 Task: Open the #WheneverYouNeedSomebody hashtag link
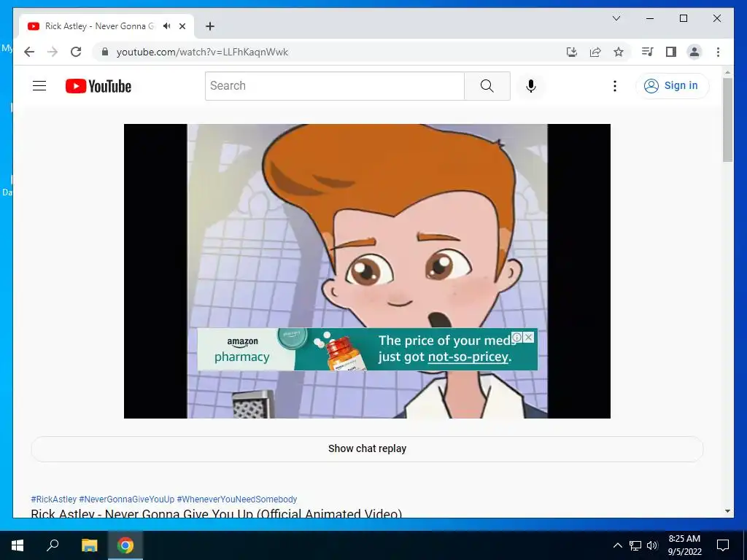(237, 499)
